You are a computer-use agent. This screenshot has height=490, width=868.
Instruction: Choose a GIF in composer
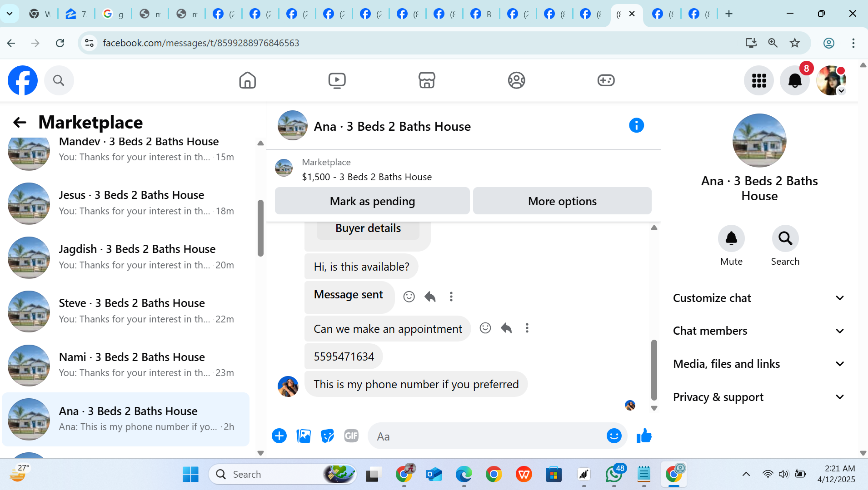point(351,436)
